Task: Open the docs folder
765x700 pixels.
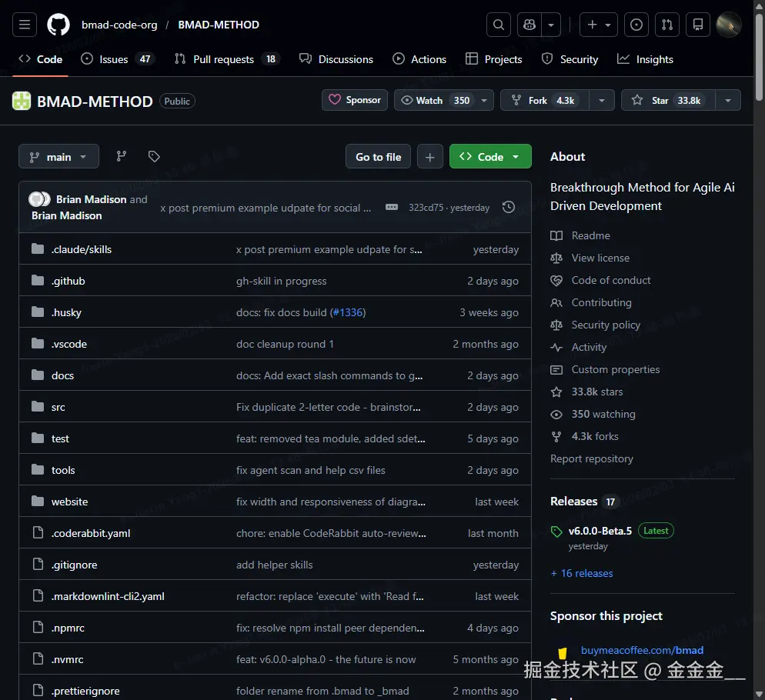Action: click(62, 375)
